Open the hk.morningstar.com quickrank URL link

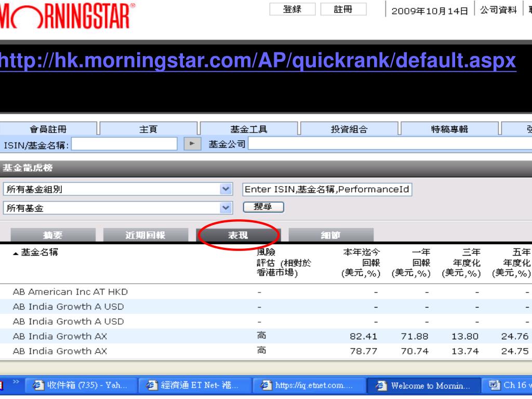[258, 60]
